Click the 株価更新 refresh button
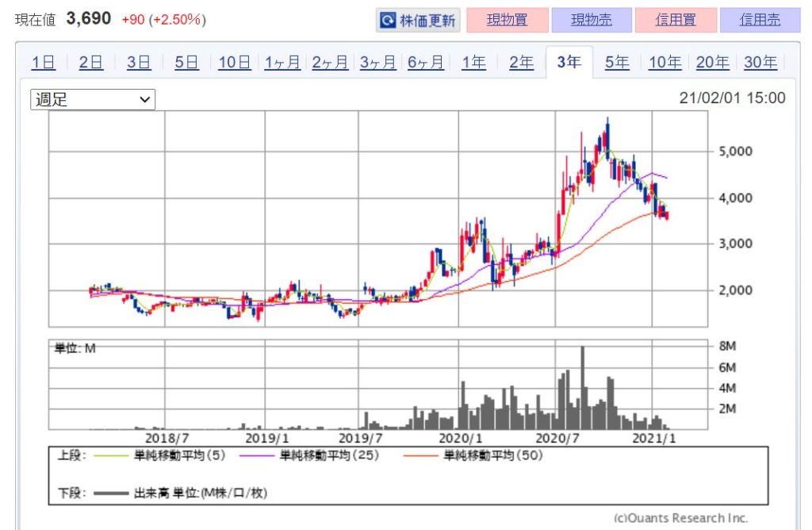Screen dimensions: 812x530 418,21
